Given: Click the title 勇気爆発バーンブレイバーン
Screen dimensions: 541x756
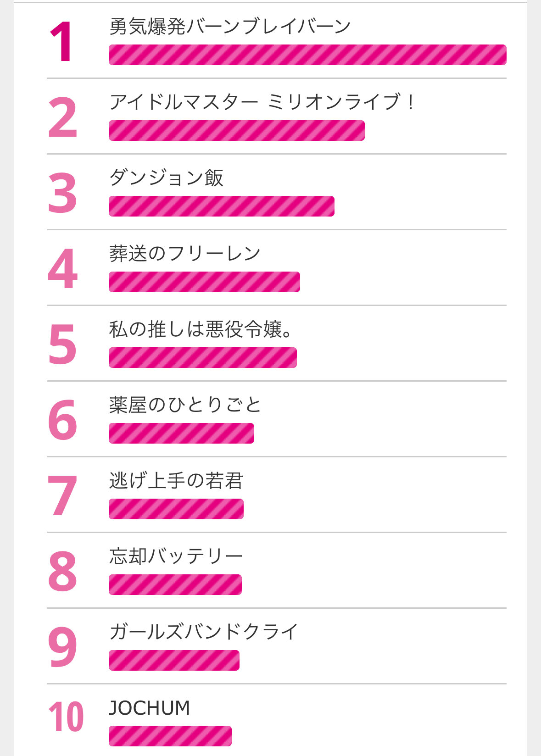Looking at the screenshot, I should (230, 27).
